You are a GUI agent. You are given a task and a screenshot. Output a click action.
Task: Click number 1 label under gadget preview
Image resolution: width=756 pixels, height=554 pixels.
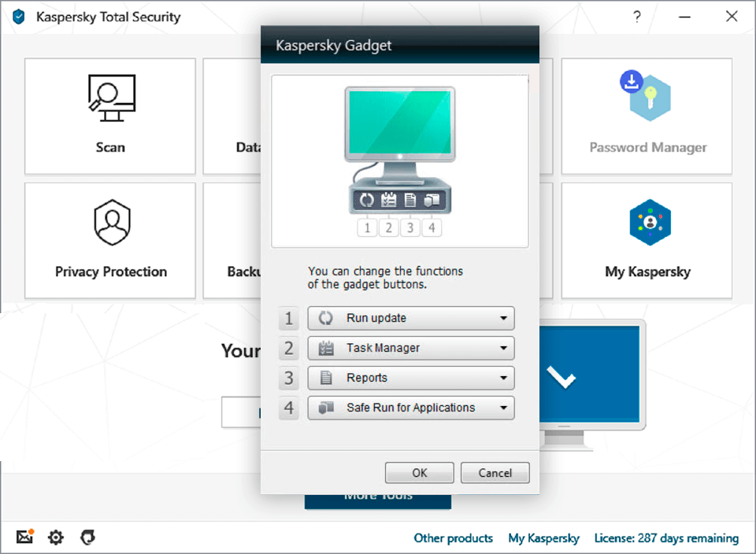tap(368, 227)
